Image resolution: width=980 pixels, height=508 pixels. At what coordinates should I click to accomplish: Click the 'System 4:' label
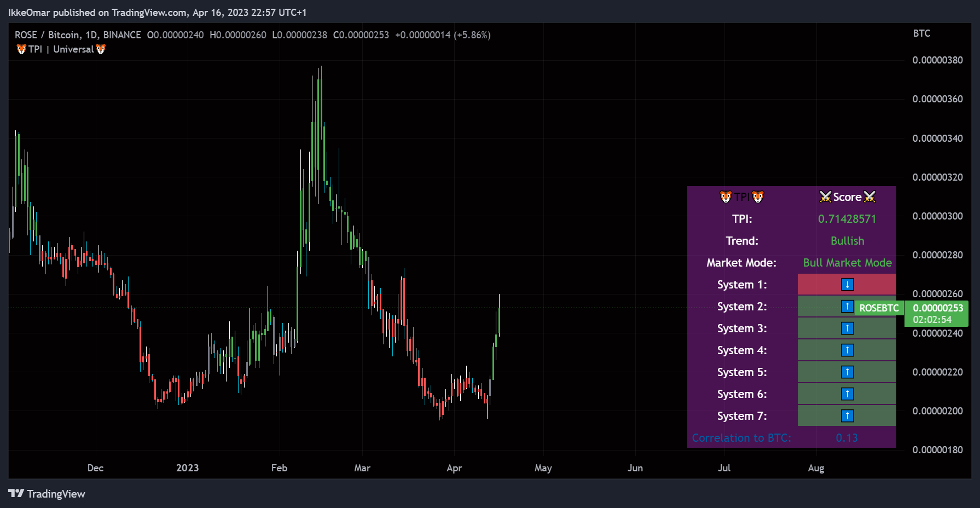pos(742,350)
